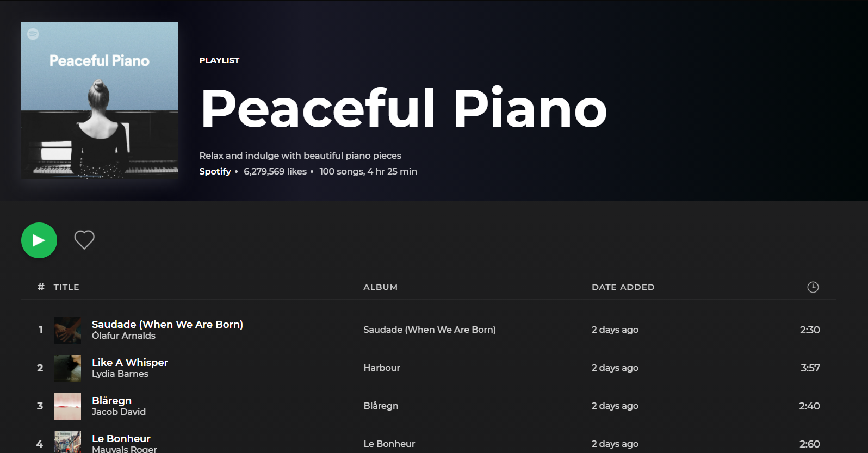Open the artist Ólafur Arnalds

[x=123, y=336]
